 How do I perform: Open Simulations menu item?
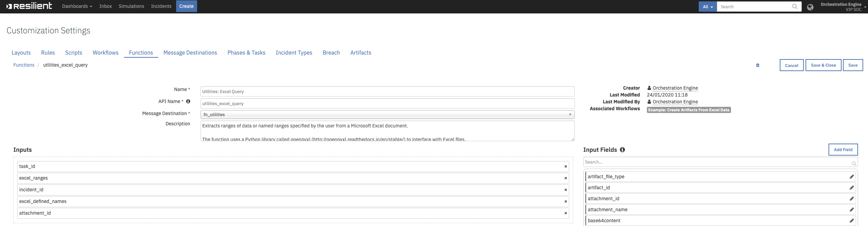point(131,6)
